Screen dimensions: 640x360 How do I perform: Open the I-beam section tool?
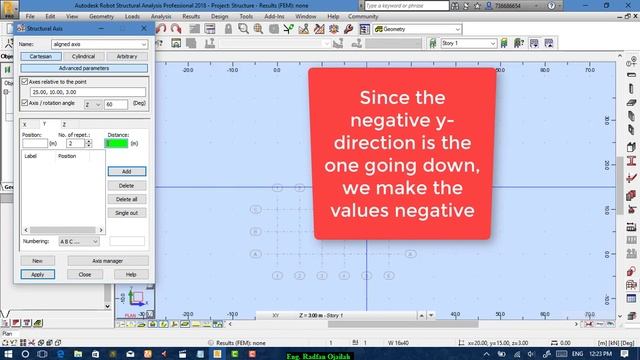point(631,161)
